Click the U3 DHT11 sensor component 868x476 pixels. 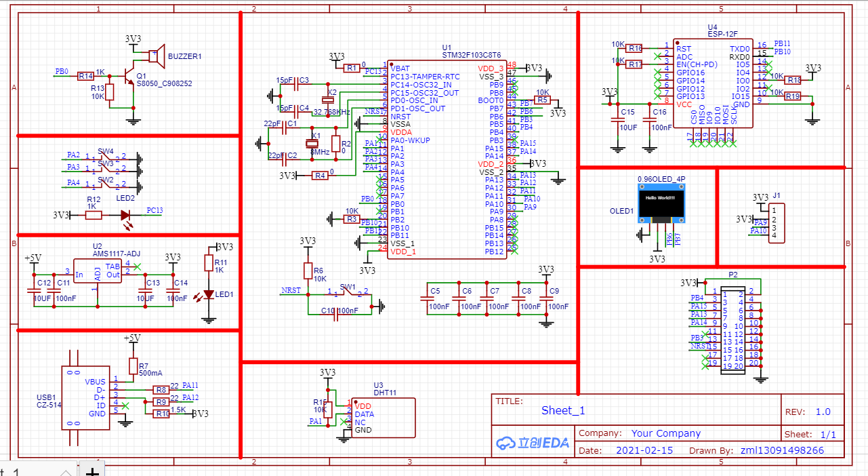(383, 418)
